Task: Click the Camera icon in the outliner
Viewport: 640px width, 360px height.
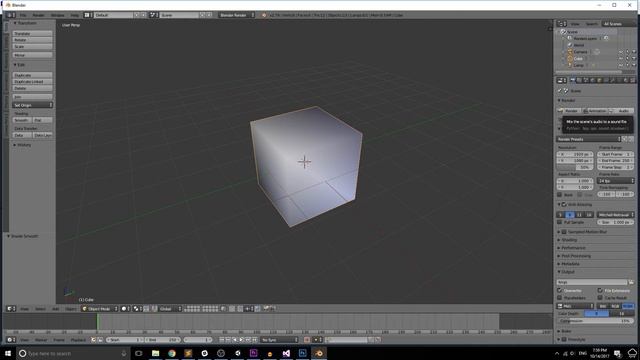Action: (x=570, y=52)
